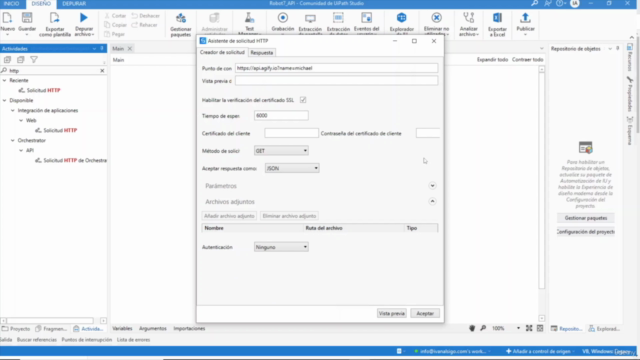Image resolution: width=640 pixels, height=360 pixels.
Task: Click Cortar in the ribbon
Action: pos(115,16)
